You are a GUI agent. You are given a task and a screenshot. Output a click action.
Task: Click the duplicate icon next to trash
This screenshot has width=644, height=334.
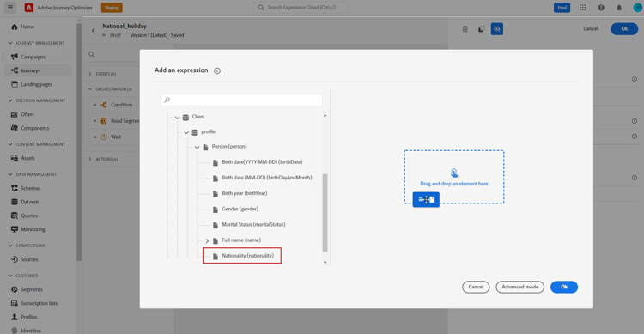coord(482,28)
